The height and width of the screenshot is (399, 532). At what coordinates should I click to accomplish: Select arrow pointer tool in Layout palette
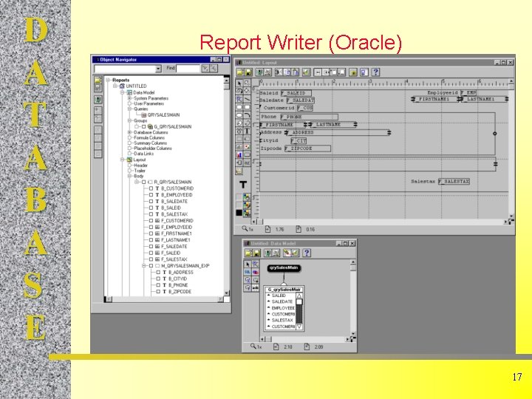click(x=239, y=83)
